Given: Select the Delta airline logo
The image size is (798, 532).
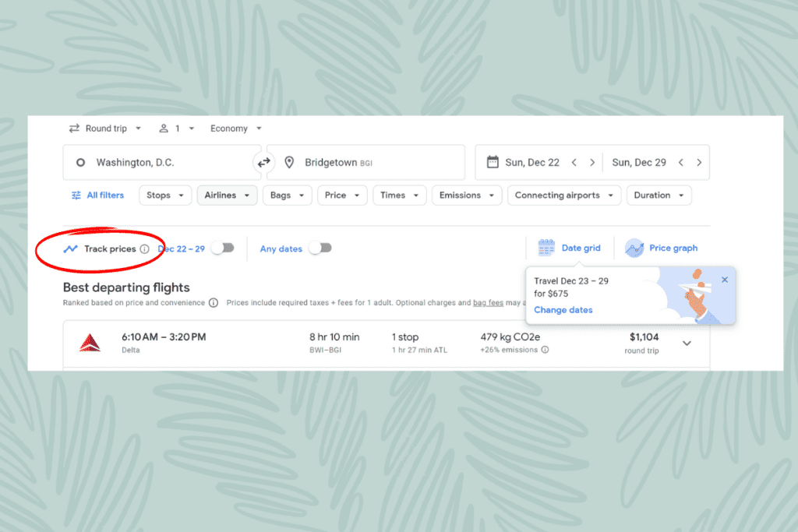Looking at the screenshot, I should coord(90,341).
